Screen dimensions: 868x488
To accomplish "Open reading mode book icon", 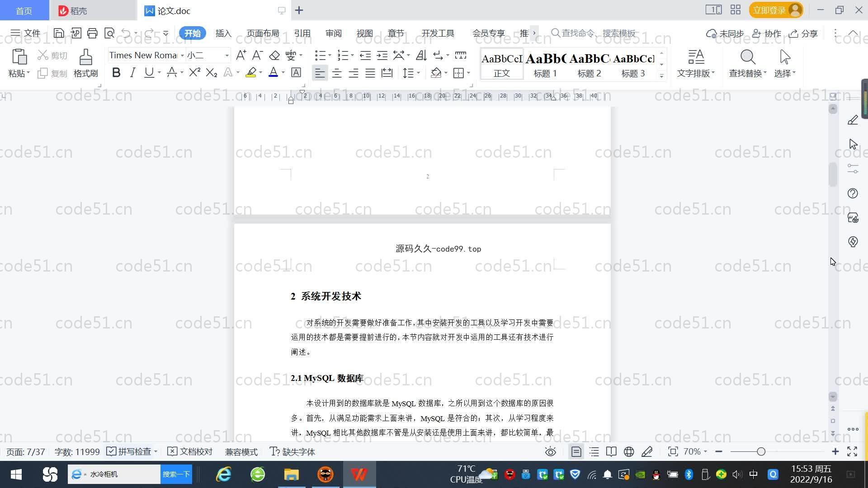I will (611, 452).
